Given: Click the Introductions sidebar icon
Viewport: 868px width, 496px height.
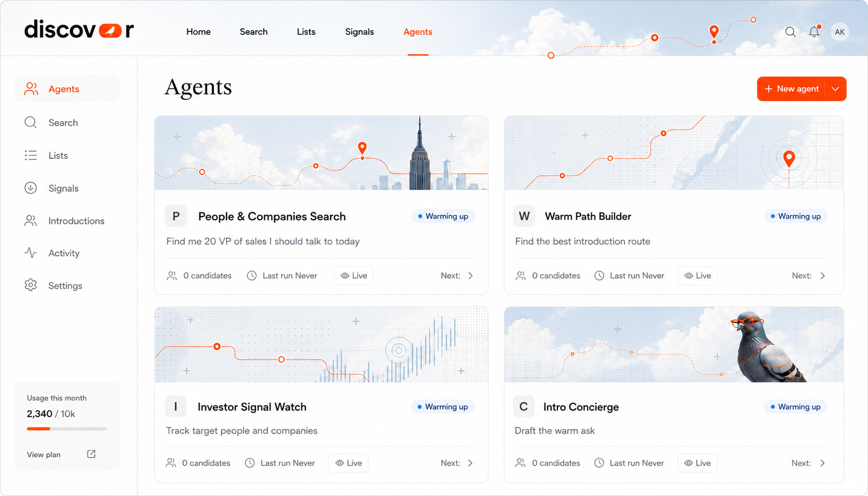Looking at the screenshot, I should [31, 221].
